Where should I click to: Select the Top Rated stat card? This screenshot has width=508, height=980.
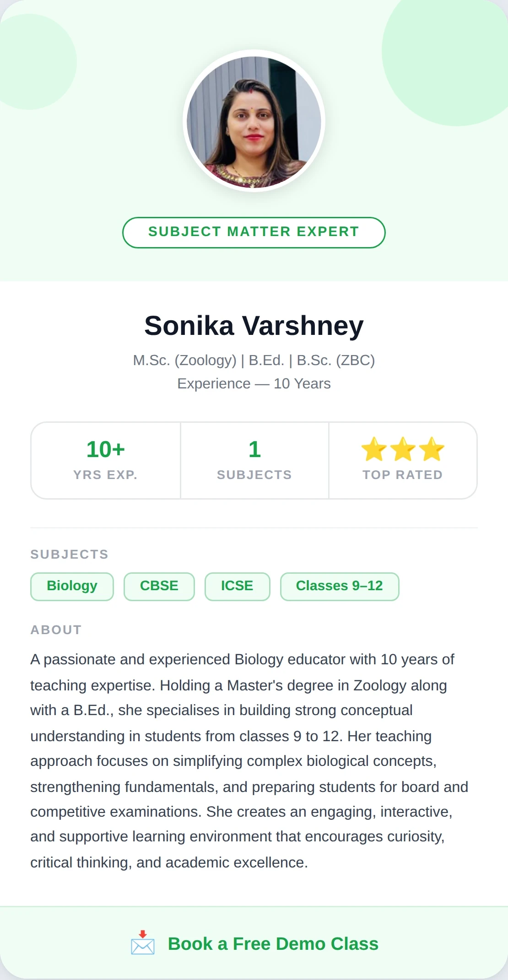tap(403, 475)
